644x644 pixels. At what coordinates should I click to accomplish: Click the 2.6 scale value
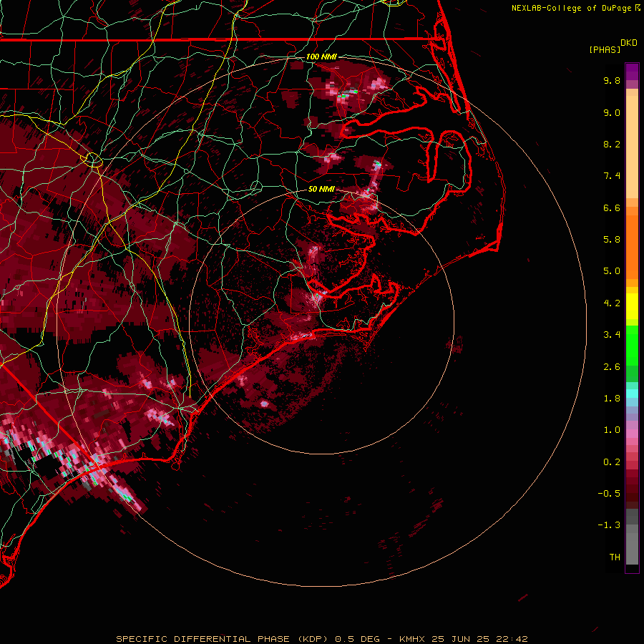(612, 367)
